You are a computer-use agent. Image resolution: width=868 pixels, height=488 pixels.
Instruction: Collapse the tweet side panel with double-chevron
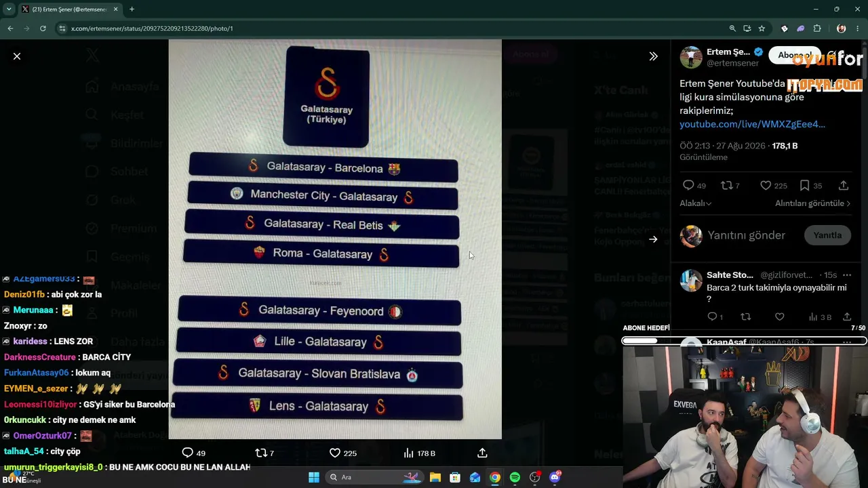click(653, 56)
